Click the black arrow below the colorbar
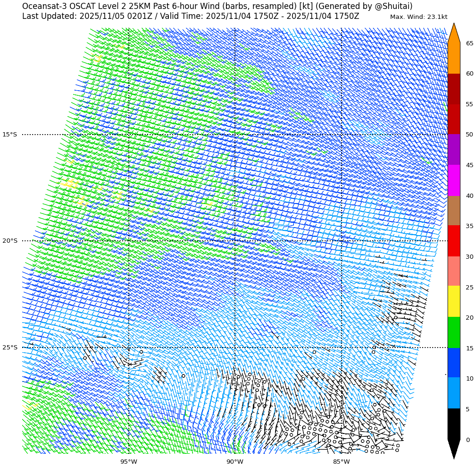Screen dimensions: 476x467 pos(454,449)
